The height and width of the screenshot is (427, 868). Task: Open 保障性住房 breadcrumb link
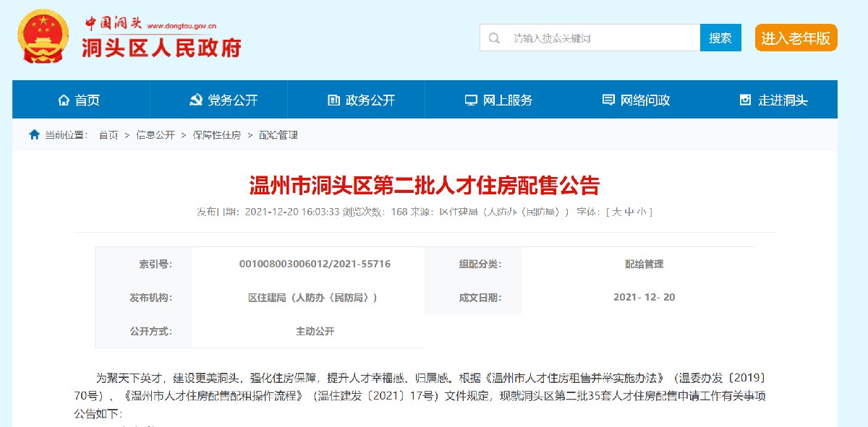point(216,135)
